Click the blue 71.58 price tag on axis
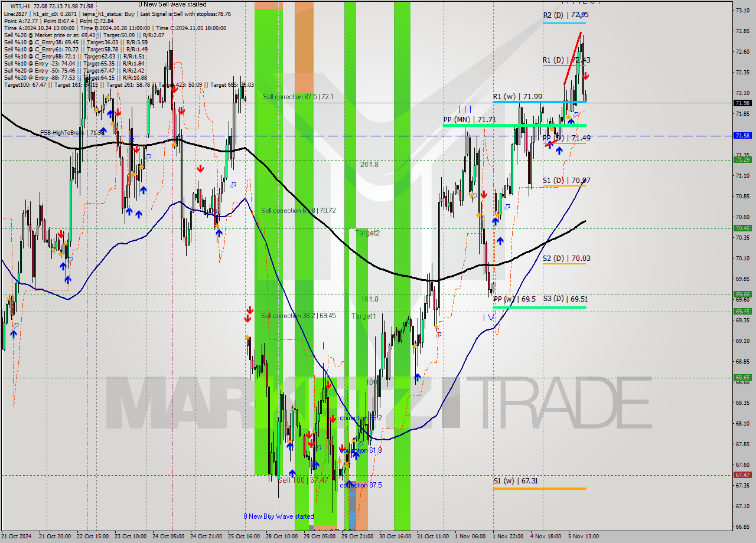 coord(742,136)
